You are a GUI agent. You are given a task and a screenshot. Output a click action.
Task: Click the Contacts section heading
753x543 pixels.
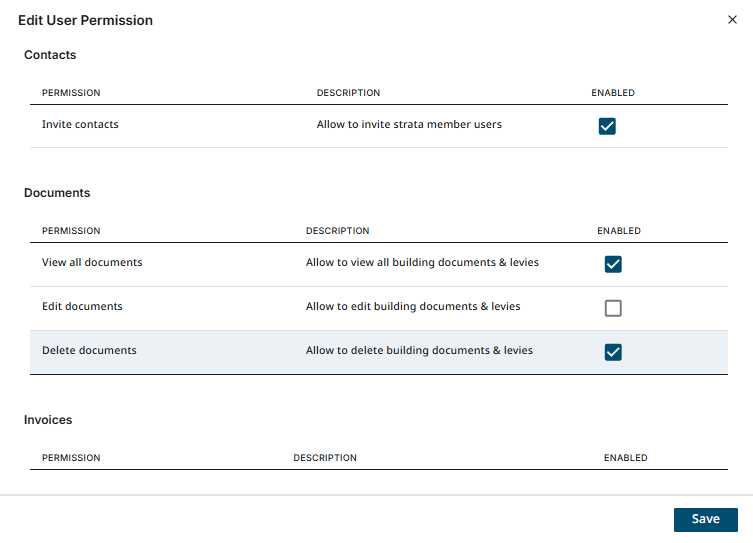coord(50,55)
